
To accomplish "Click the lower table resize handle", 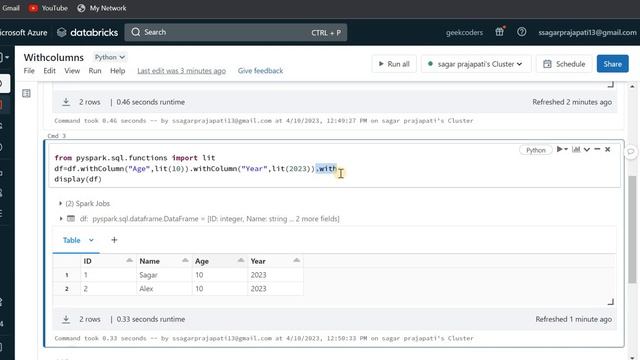I will click(x=611, y=302).
